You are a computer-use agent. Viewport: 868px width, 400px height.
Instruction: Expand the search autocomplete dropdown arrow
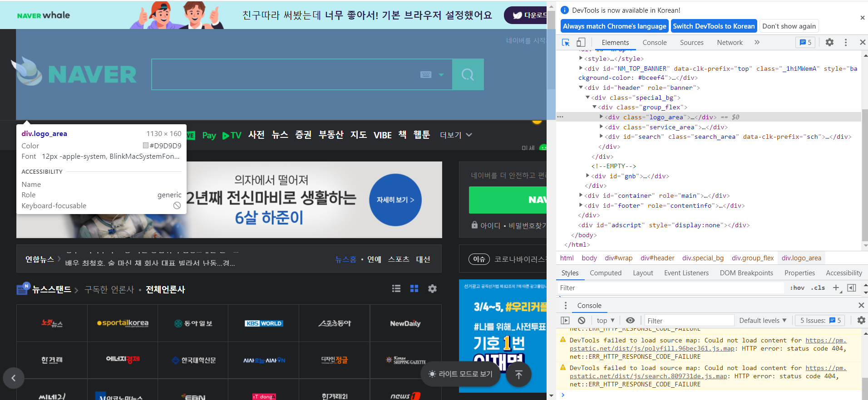(441, 75)
